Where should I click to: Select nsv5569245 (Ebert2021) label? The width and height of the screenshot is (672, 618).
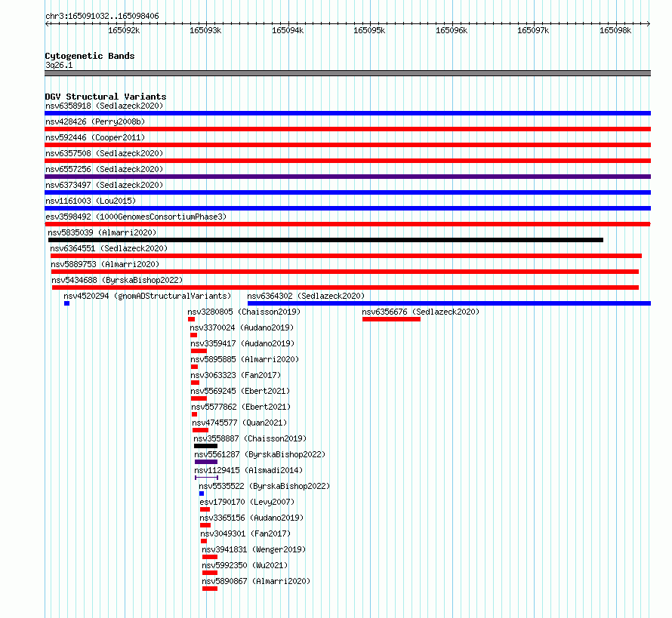tap(240, 391)
